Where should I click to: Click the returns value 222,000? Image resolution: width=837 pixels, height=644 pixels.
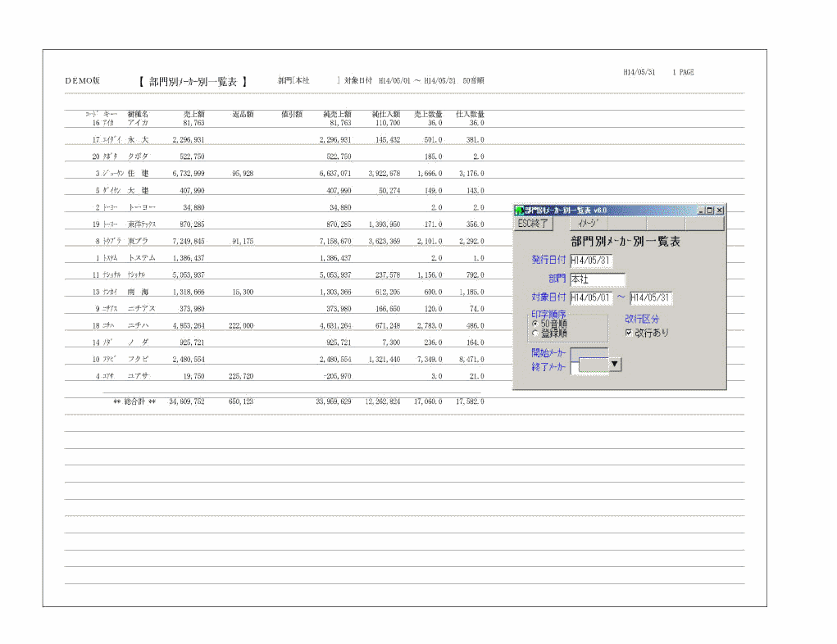(241, 325)
